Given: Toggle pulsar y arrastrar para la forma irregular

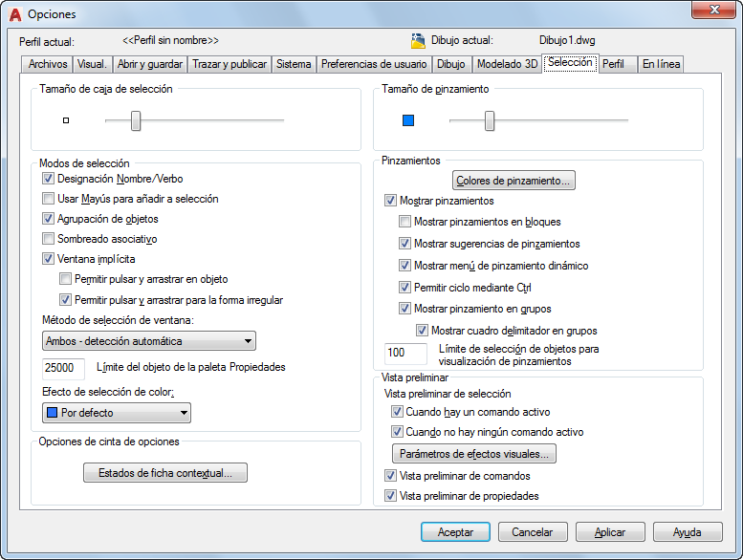Looking at the screenshot, I should (65, 300).
